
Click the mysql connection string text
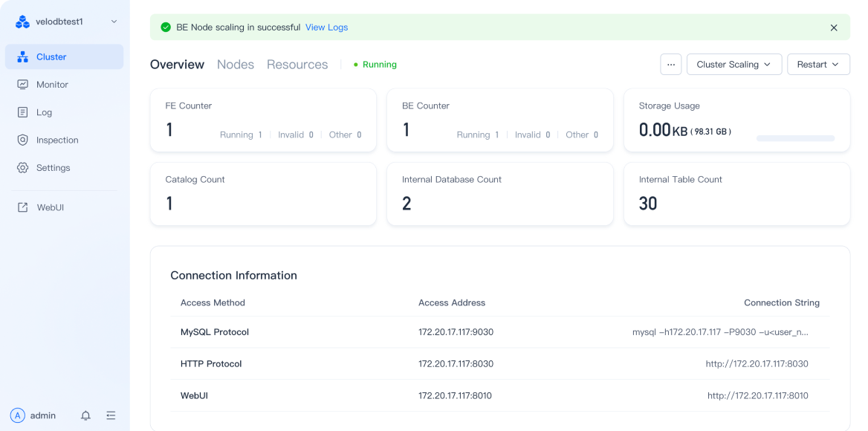point(720,332)
